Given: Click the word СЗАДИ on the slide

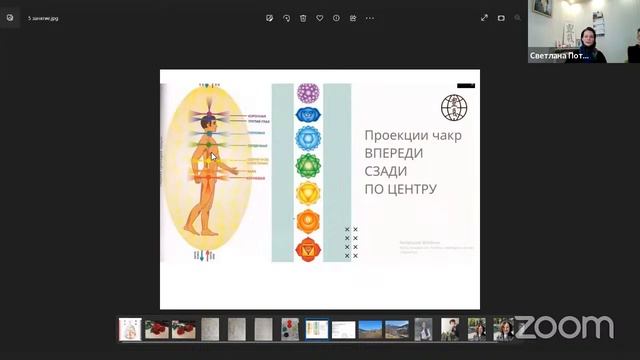Looking at the screenshot, I should 385,171.
